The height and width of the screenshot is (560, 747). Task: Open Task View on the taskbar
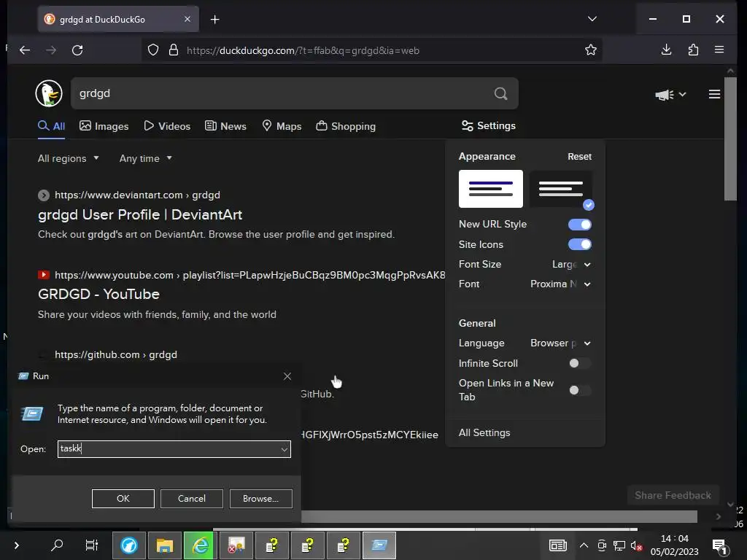91,545
